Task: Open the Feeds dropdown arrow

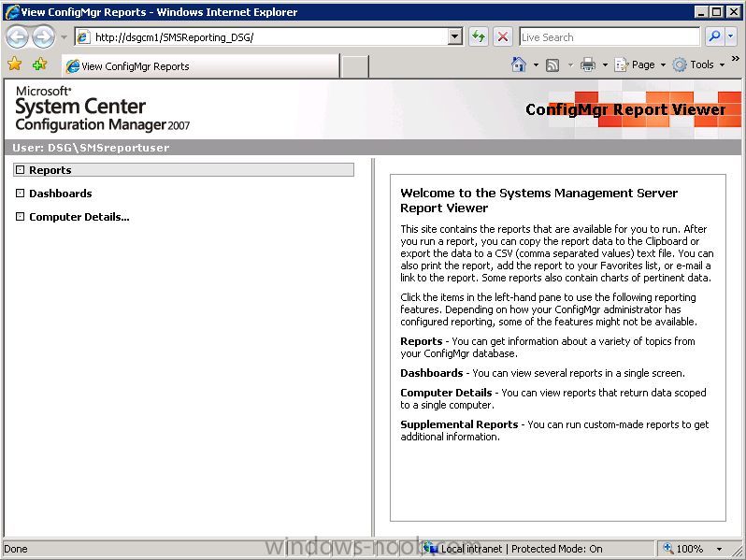Action: tap(570, 65)
